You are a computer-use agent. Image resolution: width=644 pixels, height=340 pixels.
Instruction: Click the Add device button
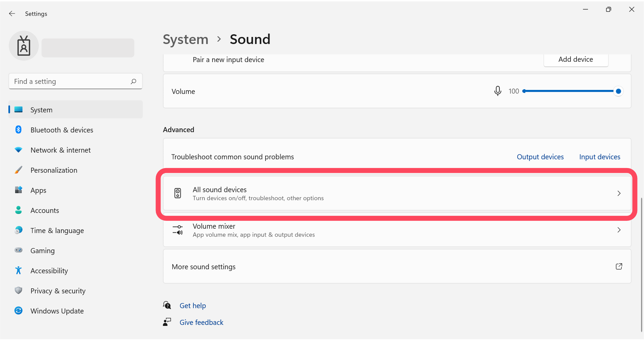(576, 60)
